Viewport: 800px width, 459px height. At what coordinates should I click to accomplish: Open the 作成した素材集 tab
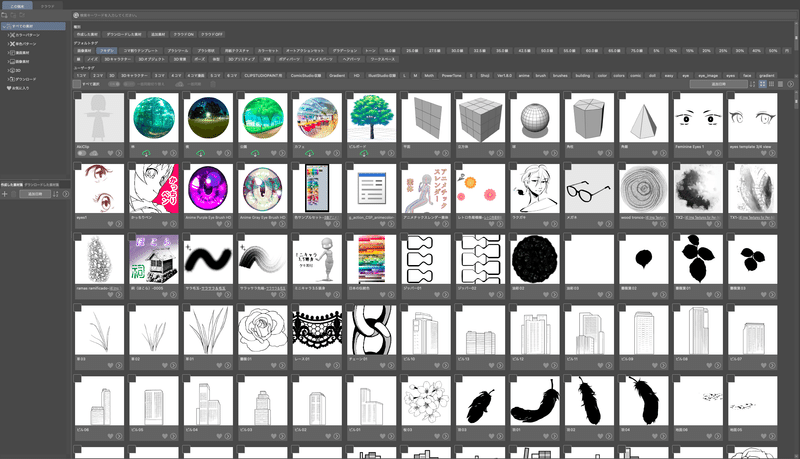point(12,185)
